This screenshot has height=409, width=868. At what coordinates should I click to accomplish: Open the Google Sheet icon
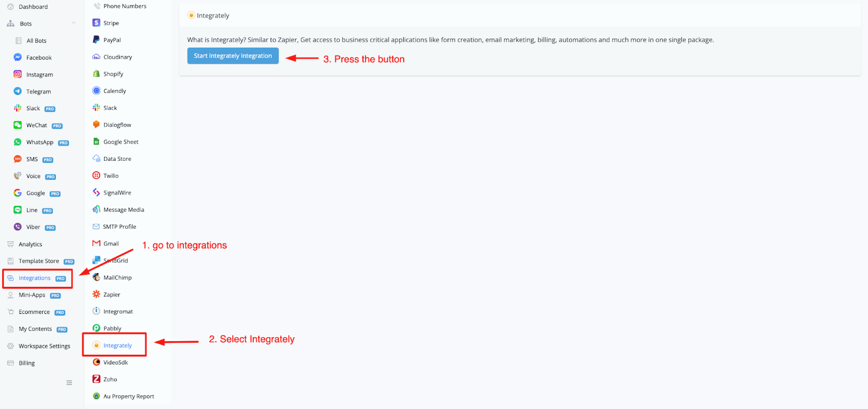coord(97,141)
